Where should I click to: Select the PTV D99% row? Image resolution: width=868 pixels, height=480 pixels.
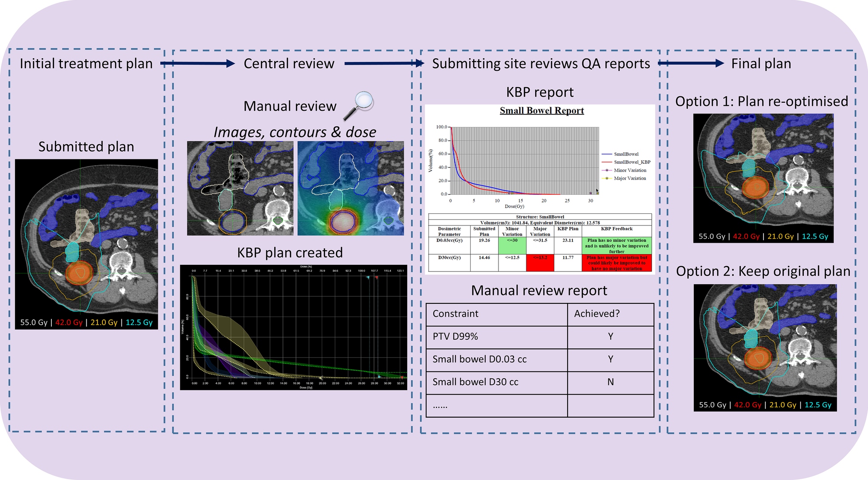click(x=540, y=337)
